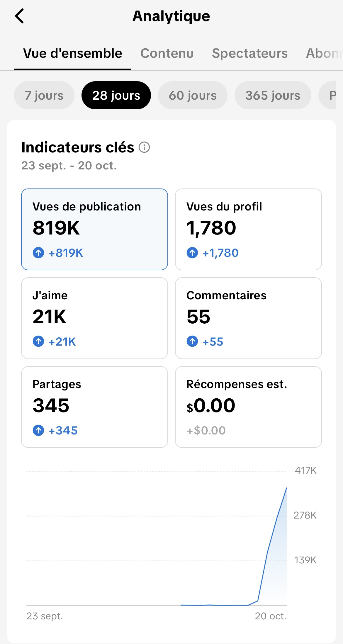Select the Vues de publication metric card

(x=94, y=229)
